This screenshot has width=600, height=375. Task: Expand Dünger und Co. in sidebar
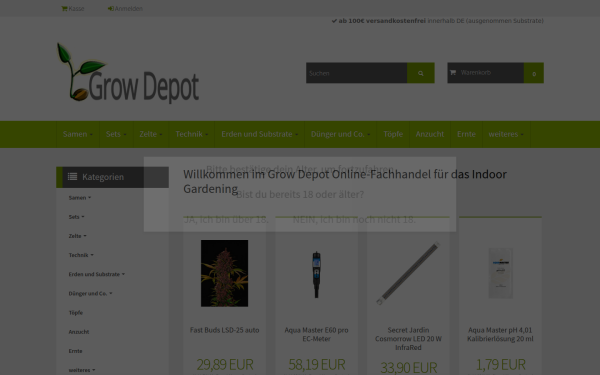[90, 293]
